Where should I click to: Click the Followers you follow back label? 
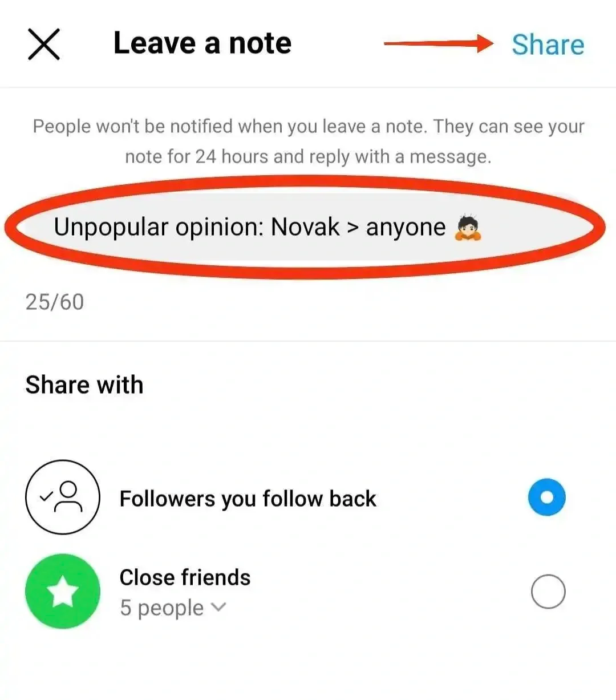(x=248, y=499)
